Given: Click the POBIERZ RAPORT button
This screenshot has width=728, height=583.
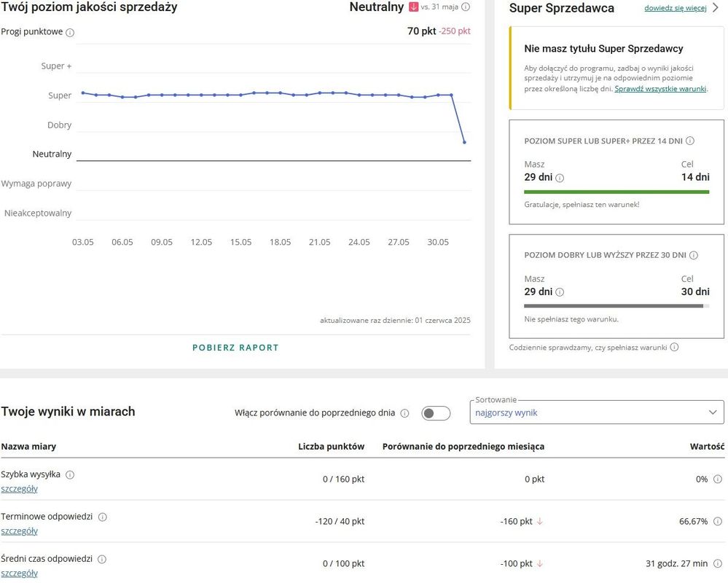Looking at the screenshot, I should [235, 348].
